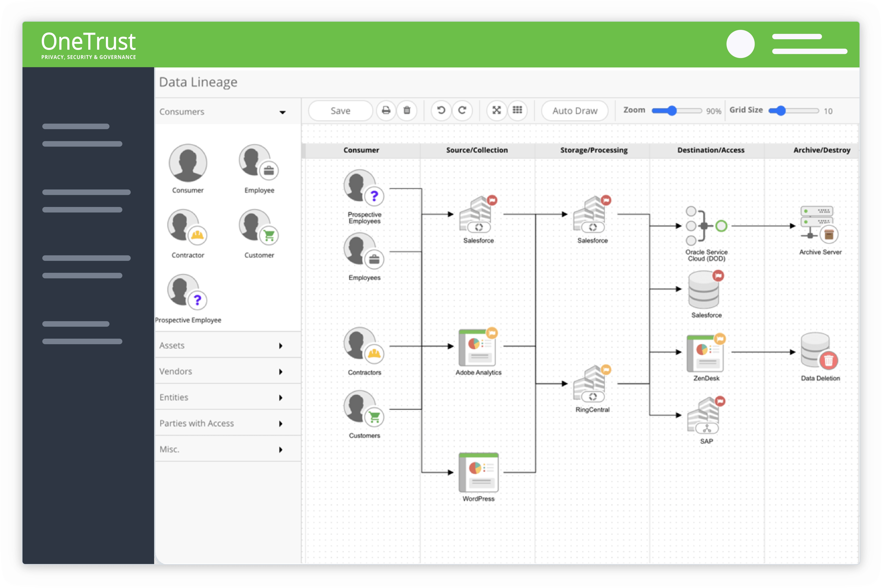
Task: Select the Employee palette icon
Action: 259,162
